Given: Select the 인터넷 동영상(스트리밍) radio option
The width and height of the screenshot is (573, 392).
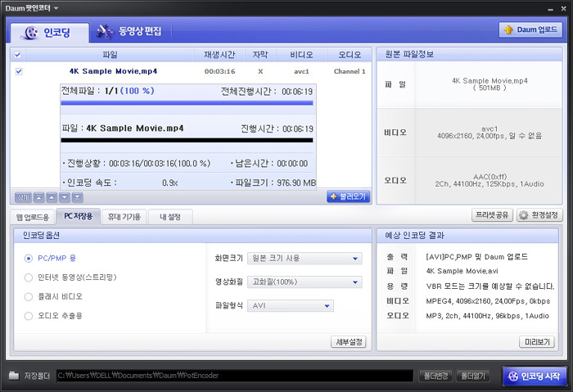Looking at the screenshot, I should (x=29, y=277).
